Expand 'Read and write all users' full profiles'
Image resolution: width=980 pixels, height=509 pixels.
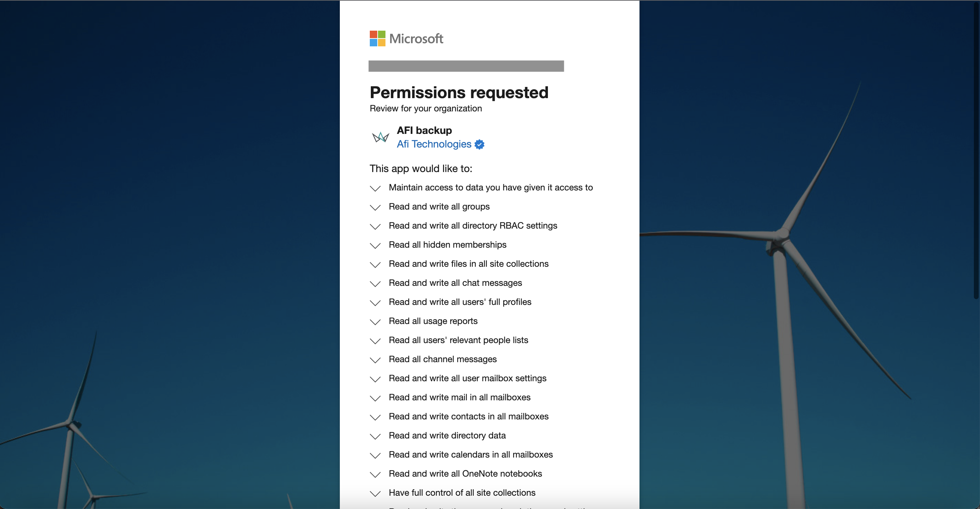pos(375,303)
